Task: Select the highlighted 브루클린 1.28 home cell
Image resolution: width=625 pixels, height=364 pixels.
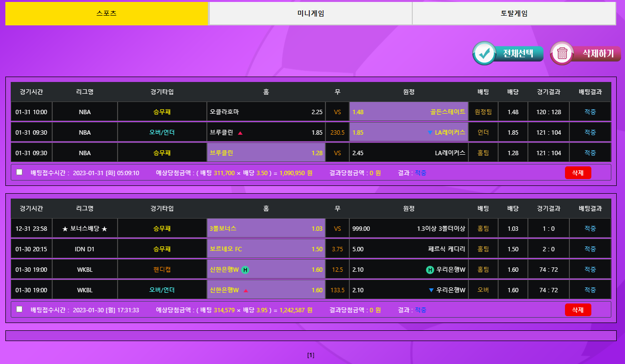Action: point(266,153)
